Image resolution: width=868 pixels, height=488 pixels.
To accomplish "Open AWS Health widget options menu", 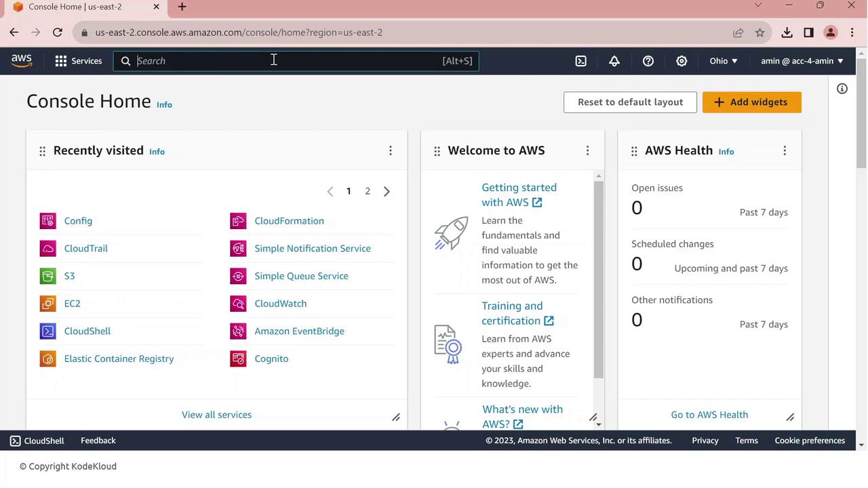I will pyautogui.click(x=785, y=150).
